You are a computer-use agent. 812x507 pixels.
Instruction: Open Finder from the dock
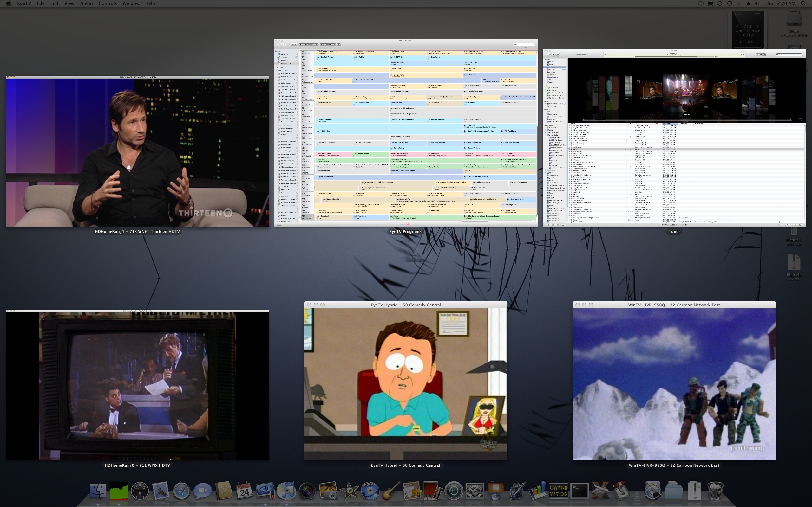(x=98, y=491)
